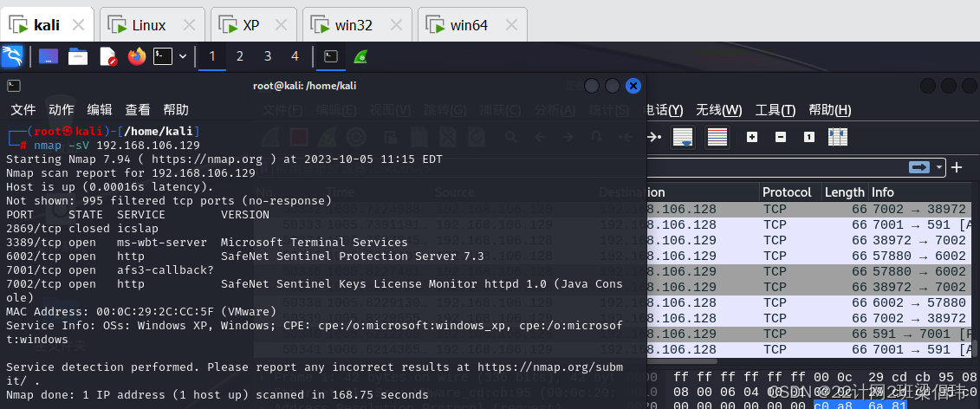Click the 2869/tcp closed icslap line
980x409 pixels.
click(81, 228)
